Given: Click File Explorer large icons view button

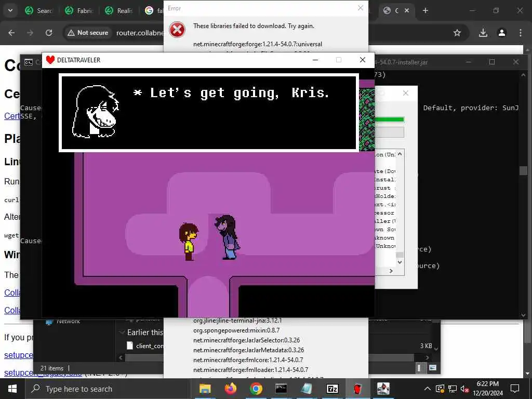Looking at the screenshot, I should (x=433, y=368).
